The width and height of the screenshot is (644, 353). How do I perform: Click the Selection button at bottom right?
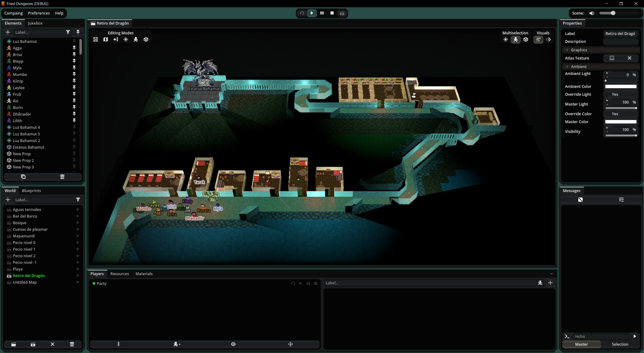click(620, 344)
